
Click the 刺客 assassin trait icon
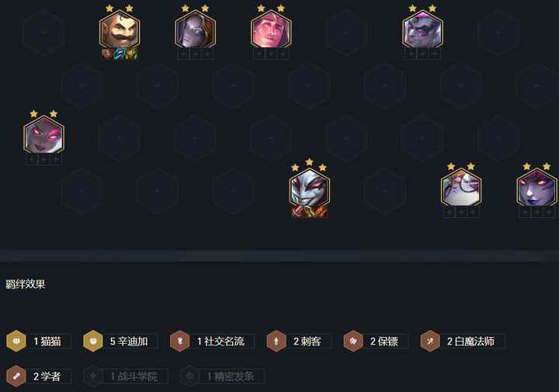click(x=276, y=341)
